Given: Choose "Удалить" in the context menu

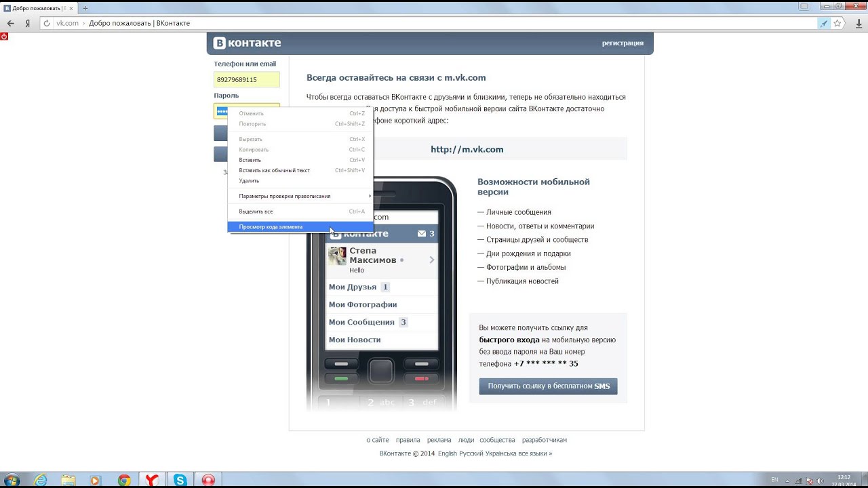Looking at the screenshot, I should [301, 181].
